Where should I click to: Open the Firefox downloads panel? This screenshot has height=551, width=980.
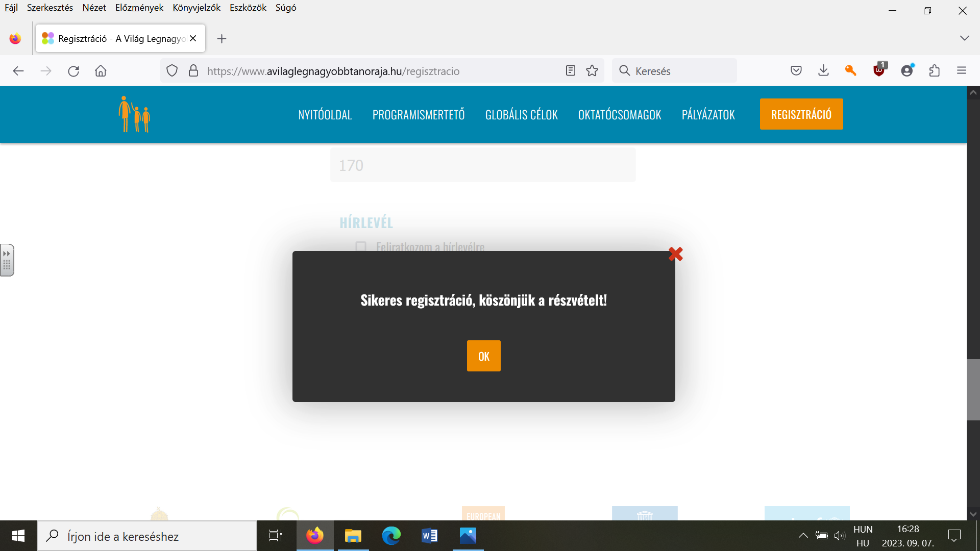point(823,71)
